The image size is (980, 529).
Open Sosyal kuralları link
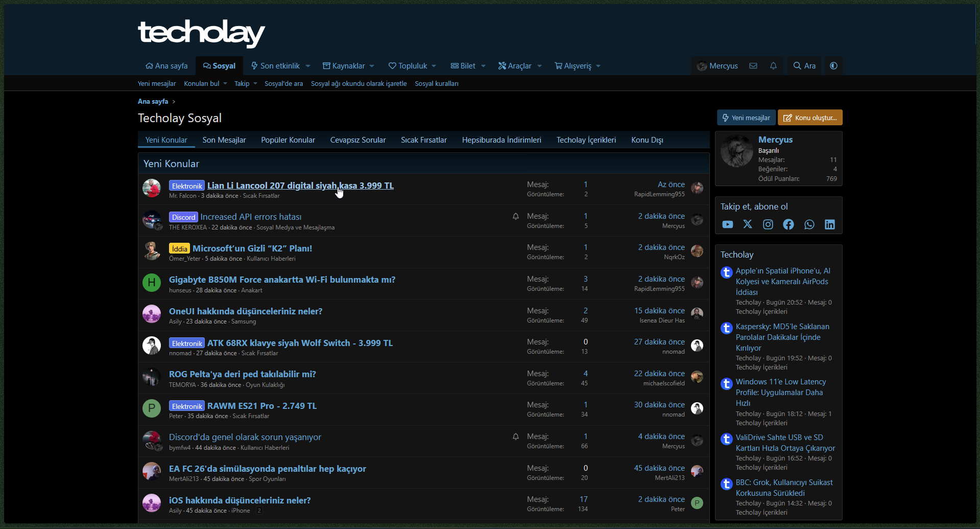(437, 84)
